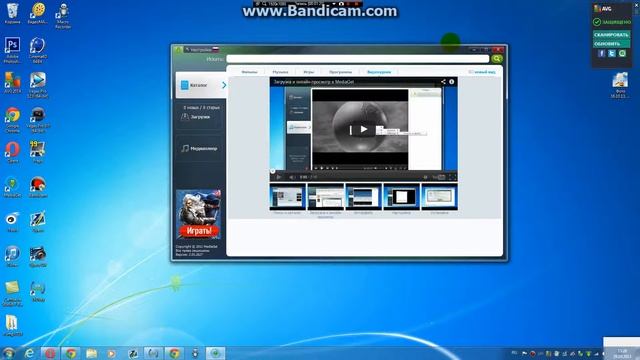Open the Игры catalog tab
The width and height of the screenshot is (640, 360).
(309, 72)
